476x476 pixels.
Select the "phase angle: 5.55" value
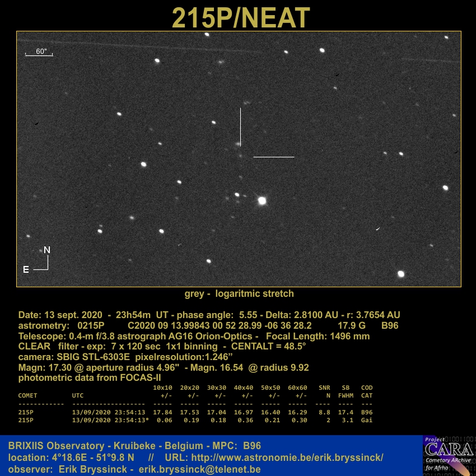point(217,315)
